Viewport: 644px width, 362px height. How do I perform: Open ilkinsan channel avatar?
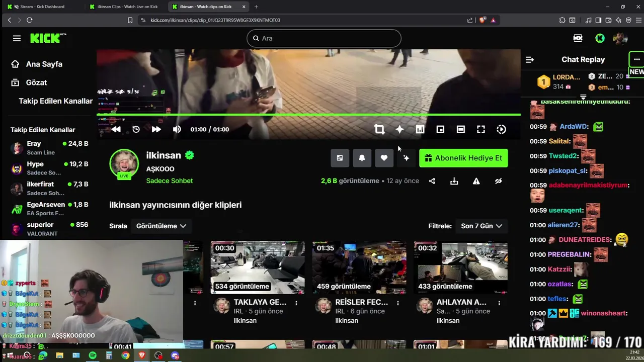tap(124, 164)
